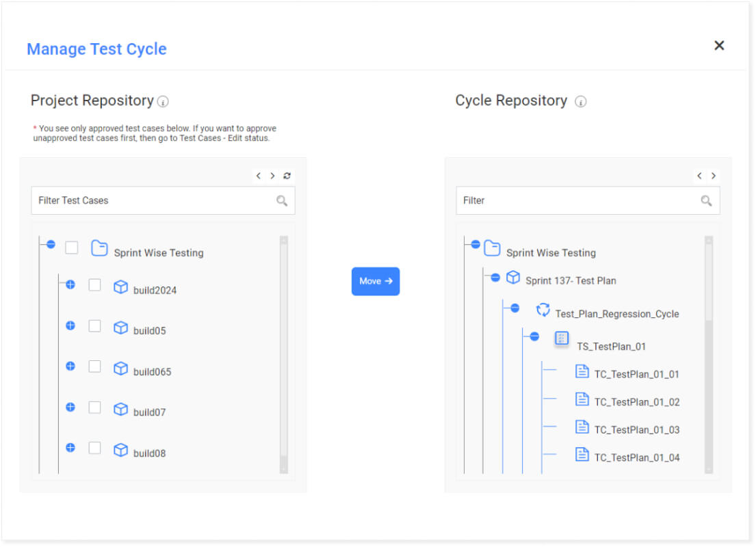Click search icon in Cycle Repository filter

point(706,201)
